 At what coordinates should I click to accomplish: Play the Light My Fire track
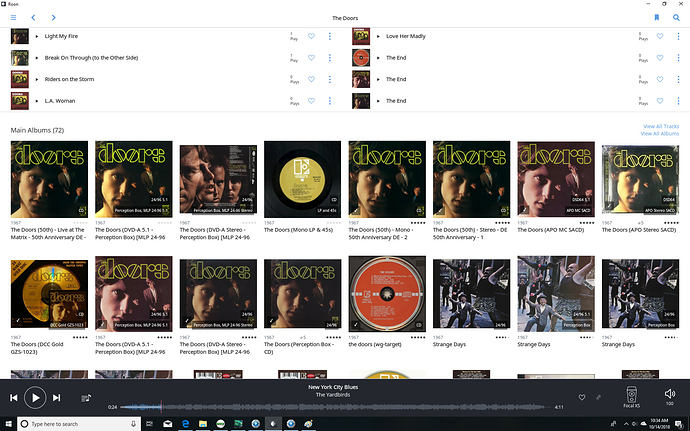[37, 37]
